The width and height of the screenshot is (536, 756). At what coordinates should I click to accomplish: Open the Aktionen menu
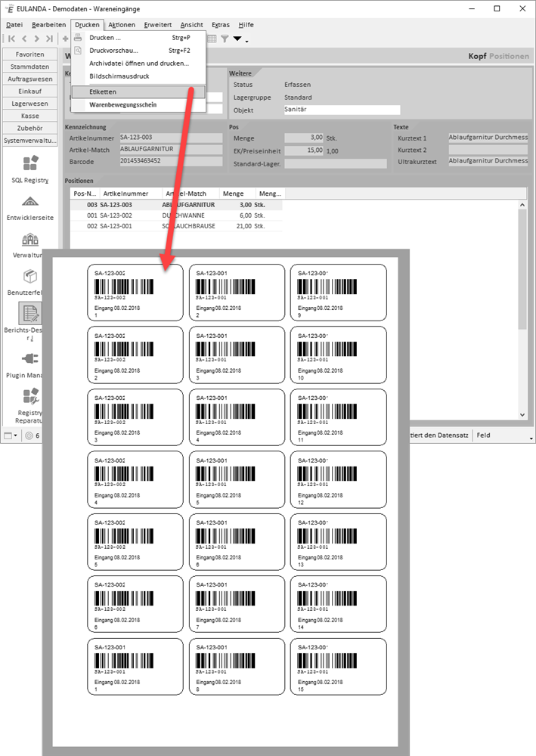click(122, 25)
